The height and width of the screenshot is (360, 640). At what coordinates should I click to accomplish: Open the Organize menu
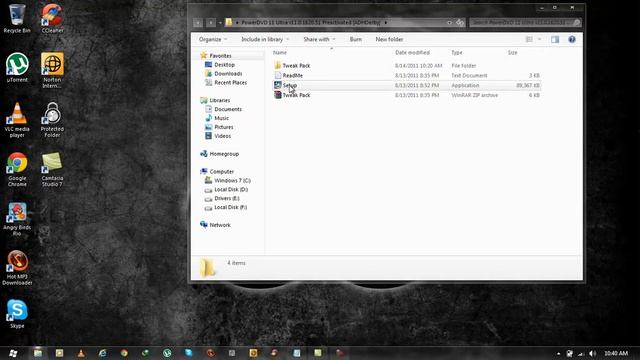pyautogui.click(x=213, y=40)
